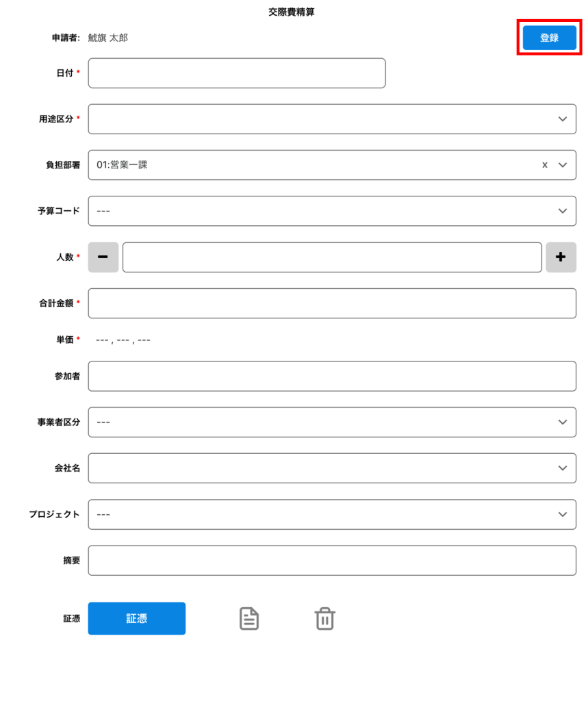588x701 pixels.
Task: Focus the 日付 date input field
Action: 237,73
